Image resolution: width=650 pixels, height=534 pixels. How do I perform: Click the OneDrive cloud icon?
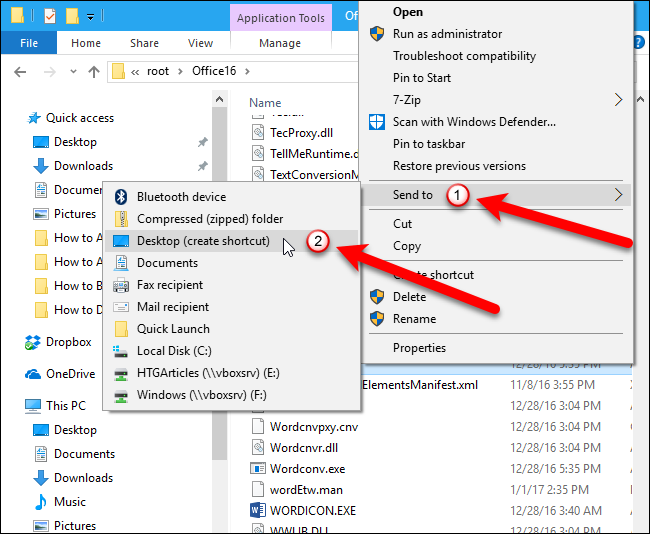click(x=33, y=374)
